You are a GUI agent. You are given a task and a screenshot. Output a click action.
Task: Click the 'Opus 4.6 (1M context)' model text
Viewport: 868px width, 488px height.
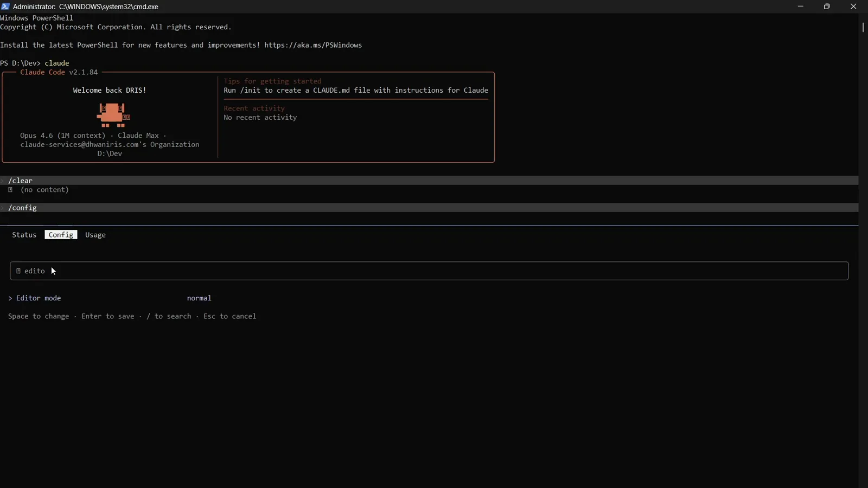tap(63, 136)
